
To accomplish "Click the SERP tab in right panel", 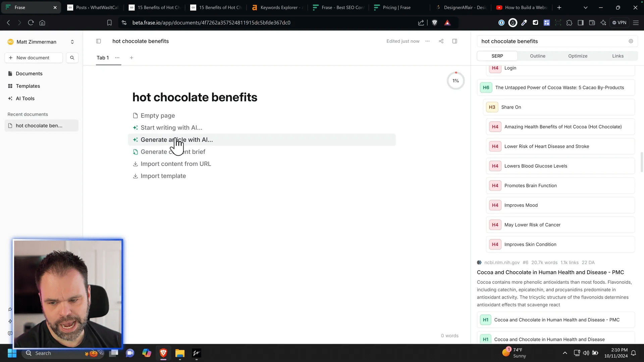I will [497, 56].
